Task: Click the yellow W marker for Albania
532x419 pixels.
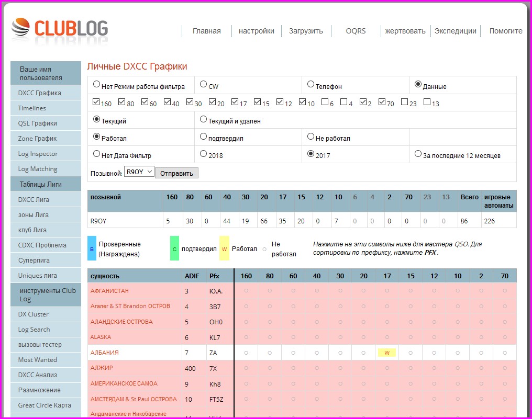Action: (386, 353)
